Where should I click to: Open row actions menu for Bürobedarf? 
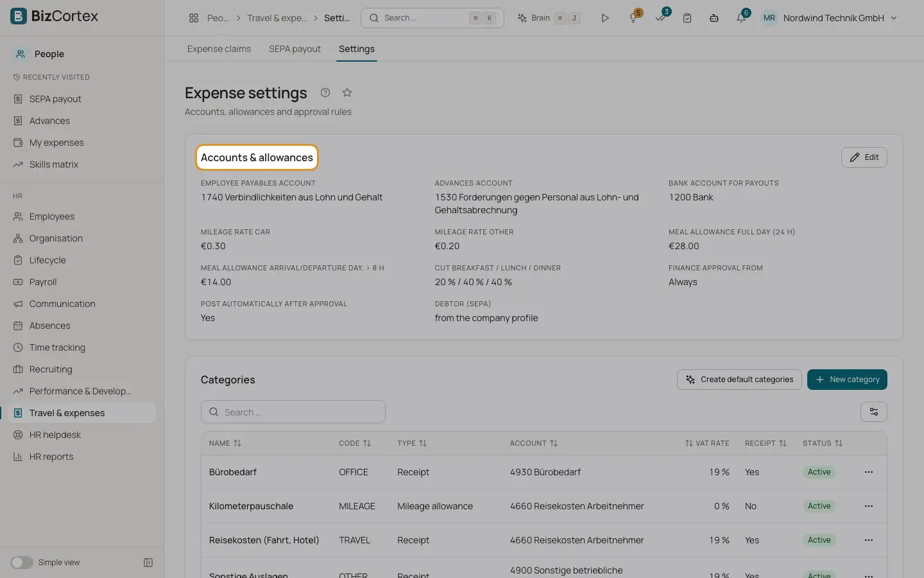[x=869, y=472]
